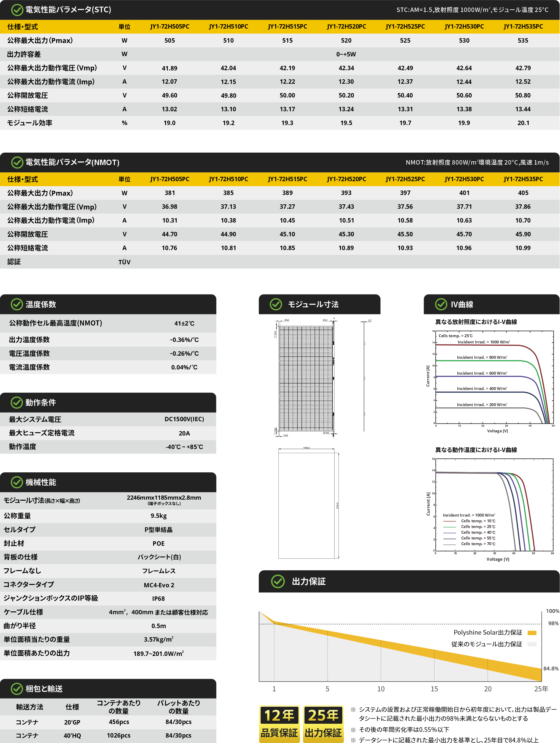The height and width of the screenshot is (743, 560).
Task: Click the STC column header JY1-72H535PC
Action: [x=523, y=27]
